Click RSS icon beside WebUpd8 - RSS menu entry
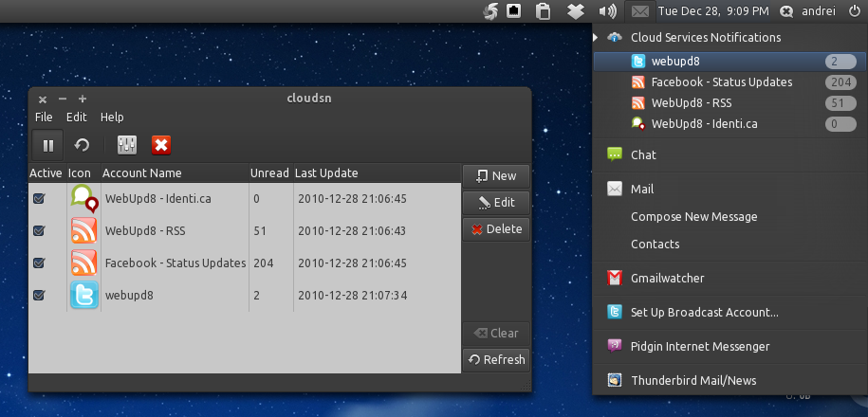 [638, 103]
